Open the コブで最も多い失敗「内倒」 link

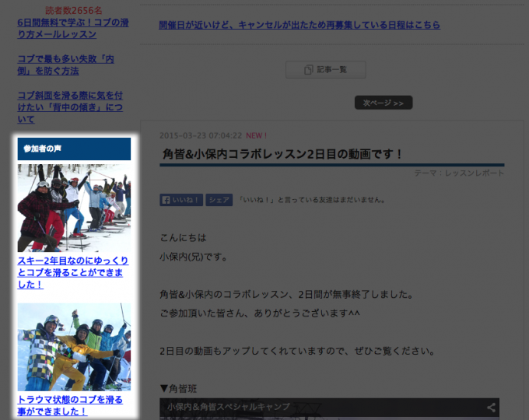66,65
